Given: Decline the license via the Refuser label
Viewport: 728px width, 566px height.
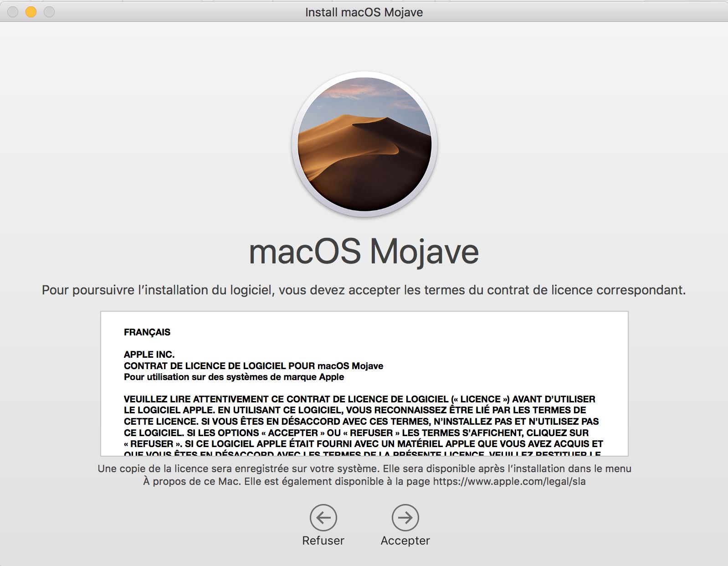Looking at the screenshot, I should 323,540.
